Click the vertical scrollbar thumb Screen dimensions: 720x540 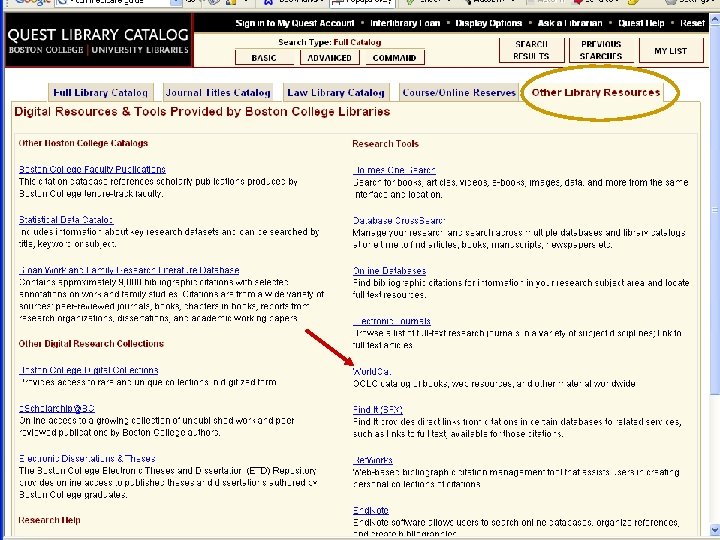(x=714, y=210)
